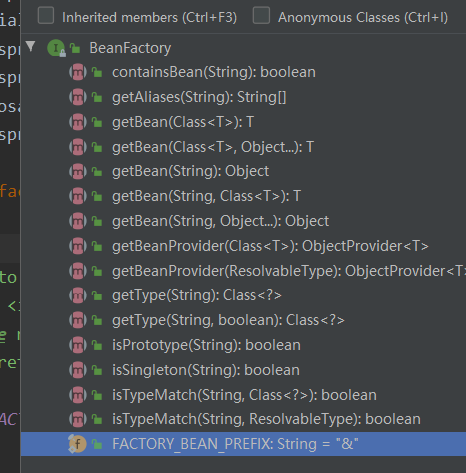Click public visibility icon beside containsBean(String)

point(97,72)
